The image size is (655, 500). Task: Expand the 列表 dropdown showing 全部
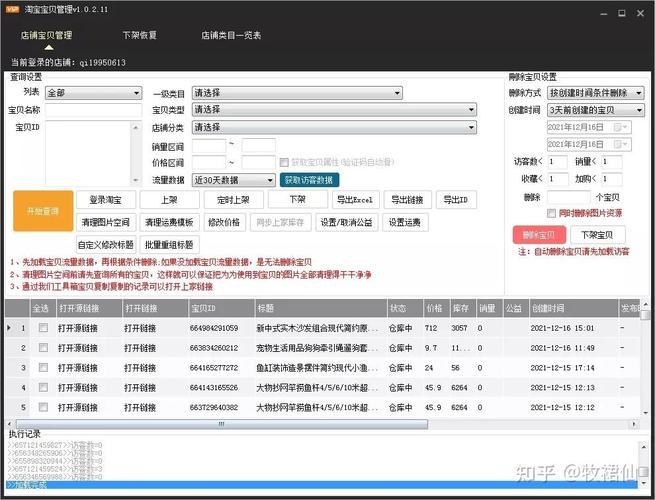[94, 93]
